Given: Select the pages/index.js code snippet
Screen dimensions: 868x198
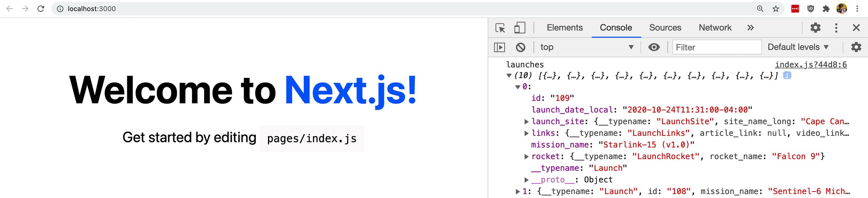Looking at the screenshot, I should coord(312,139).
